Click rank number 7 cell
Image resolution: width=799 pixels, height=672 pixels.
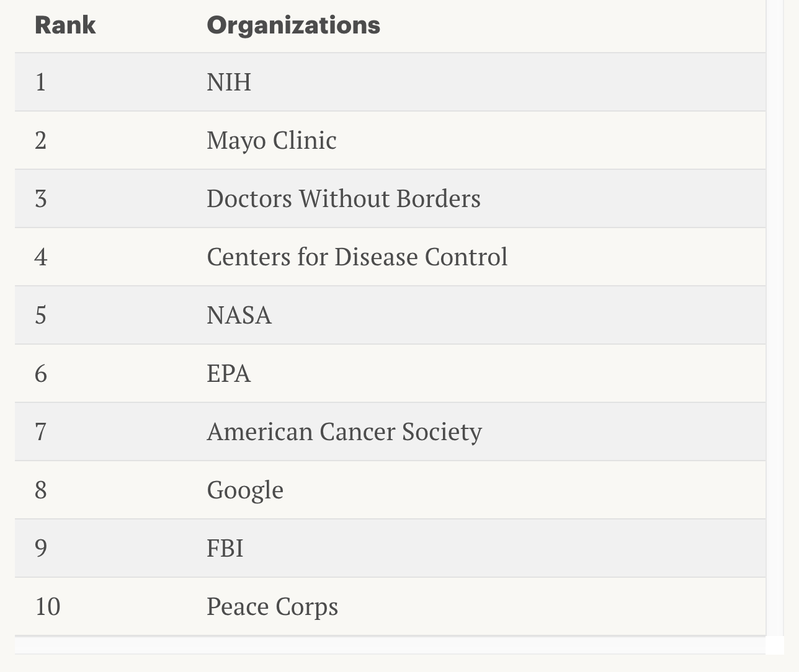[x=40, y=432]
